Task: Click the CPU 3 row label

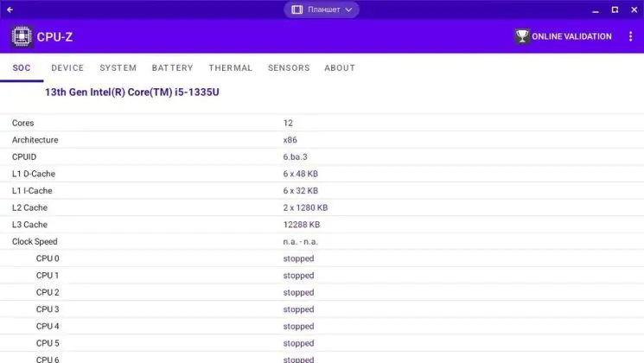Action: pyautogui.click(x=48, y=309)
